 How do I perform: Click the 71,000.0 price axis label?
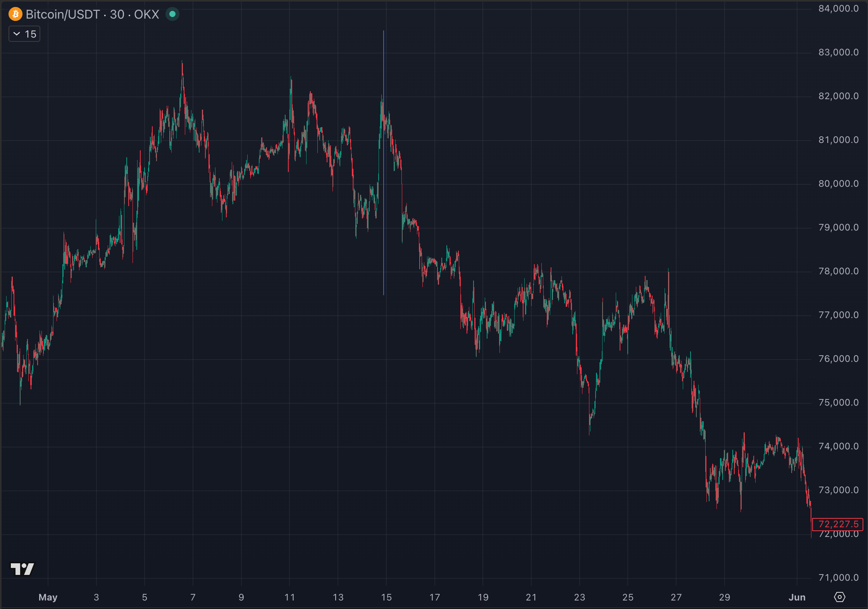point(839,578)
